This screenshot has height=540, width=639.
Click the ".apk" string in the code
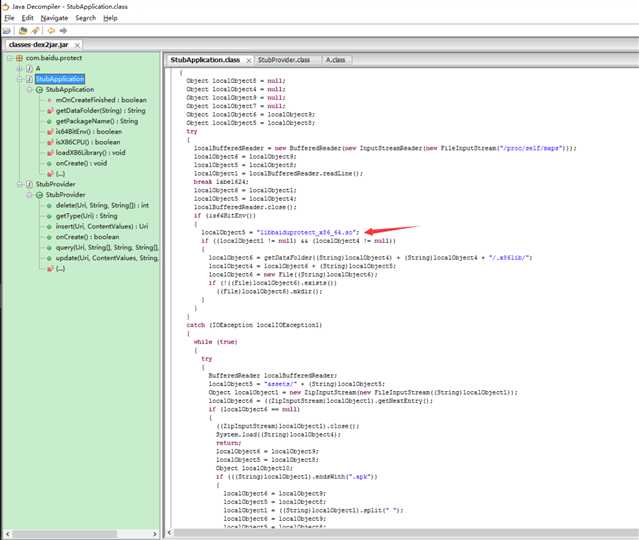(361, 476)
